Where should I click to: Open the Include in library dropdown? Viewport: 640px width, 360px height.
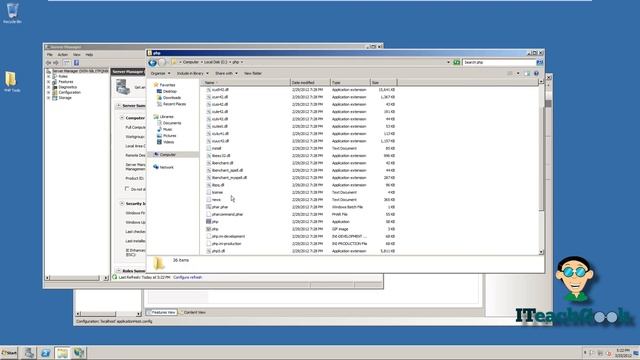192,73
